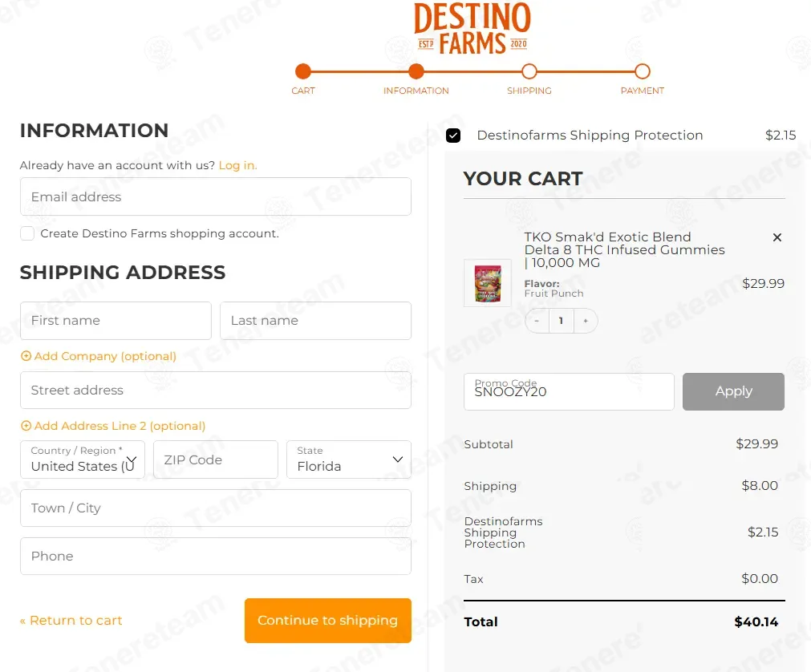Click the Total amount $40.14

click(756, 621)
